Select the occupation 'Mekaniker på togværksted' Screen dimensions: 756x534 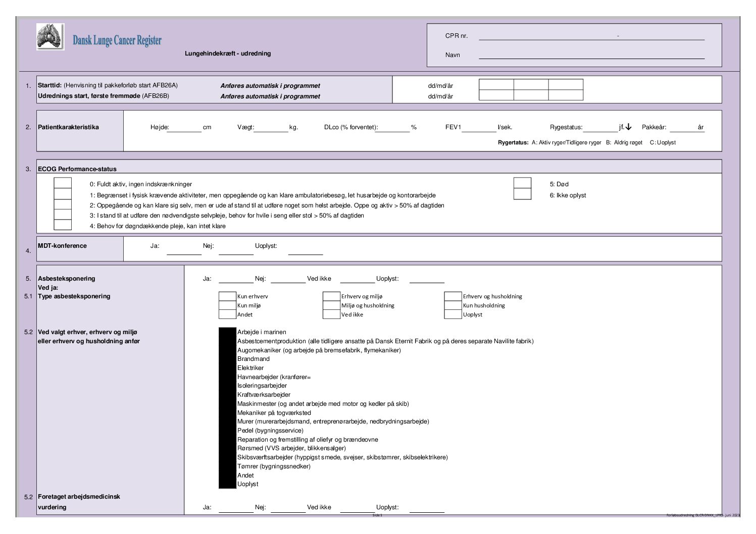[x=274, y=413]
